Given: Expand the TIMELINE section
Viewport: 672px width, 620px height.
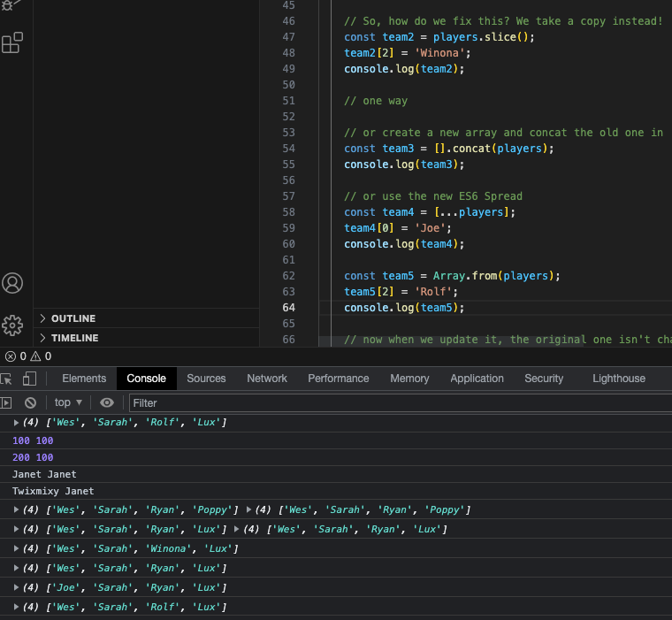Looking at the screenshot, I should [x=74, y=338].
